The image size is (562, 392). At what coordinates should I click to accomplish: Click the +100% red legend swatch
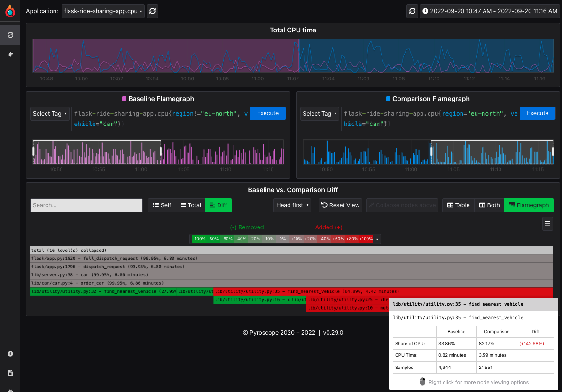(366, 239)
